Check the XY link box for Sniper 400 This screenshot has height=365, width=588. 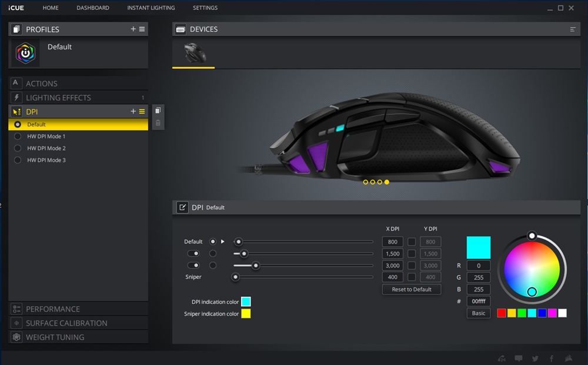click(412, 277)
